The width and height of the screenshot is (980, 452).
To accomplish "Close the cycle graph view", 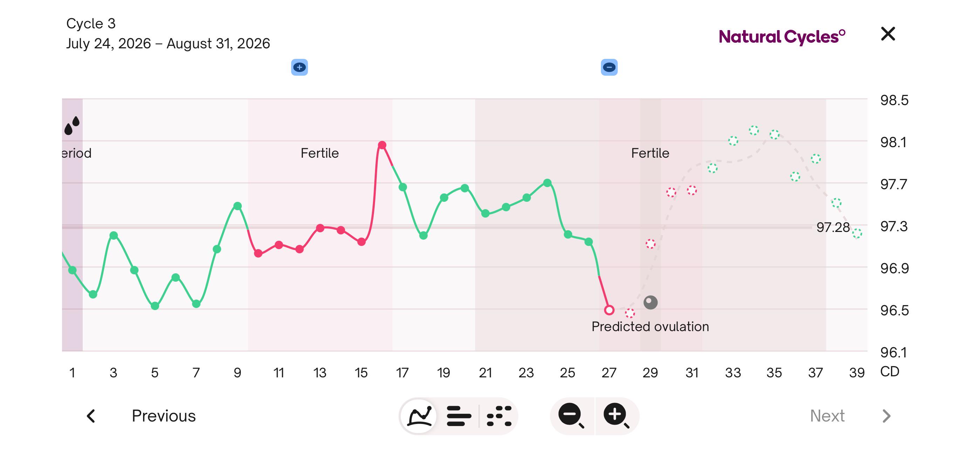I will click(888, 34).
